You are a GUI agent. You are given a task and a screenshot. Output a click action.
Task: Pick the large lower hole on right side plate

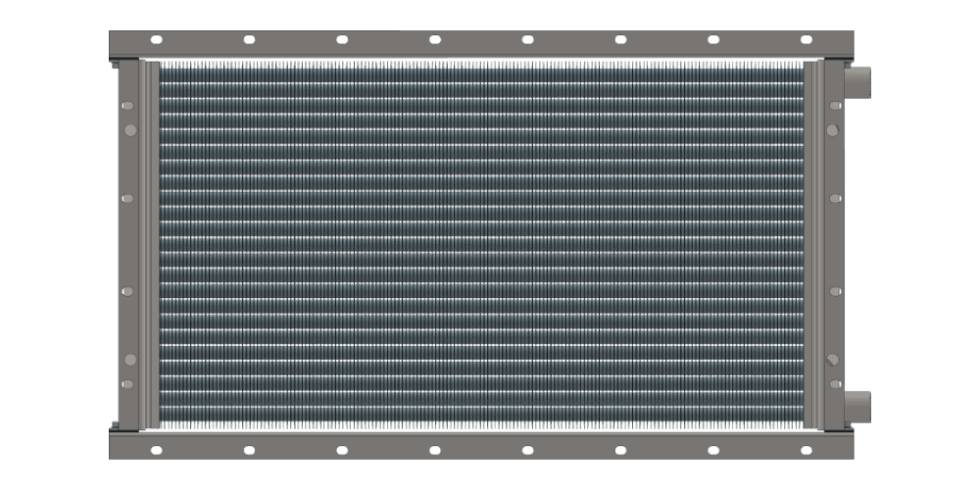coord(832,360)
